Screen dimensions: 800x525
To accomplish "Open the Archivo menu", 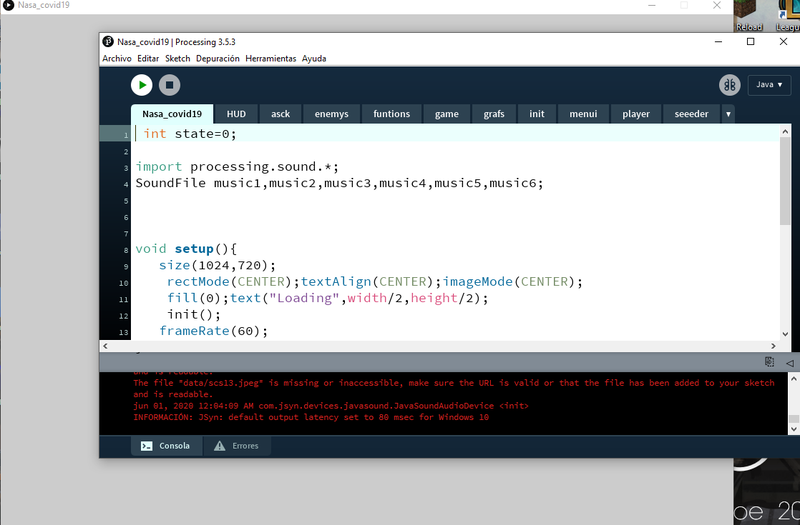I will (x=117, y=59).
